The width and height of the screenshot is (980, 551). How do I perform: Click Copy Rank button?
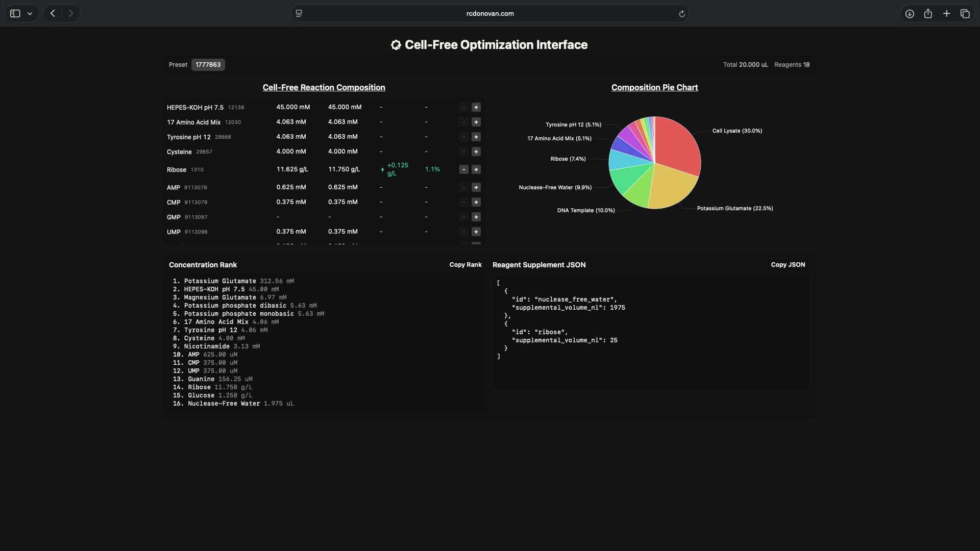click(x=465, y=265)
